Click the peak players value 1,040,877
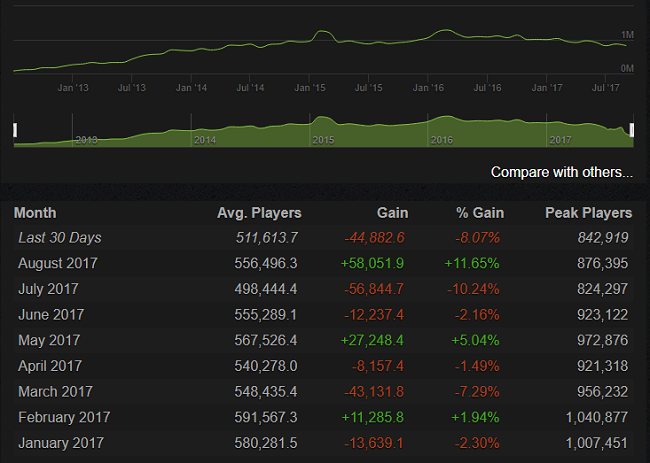Viewport: 650px width, 463px height. click(597, 417)
